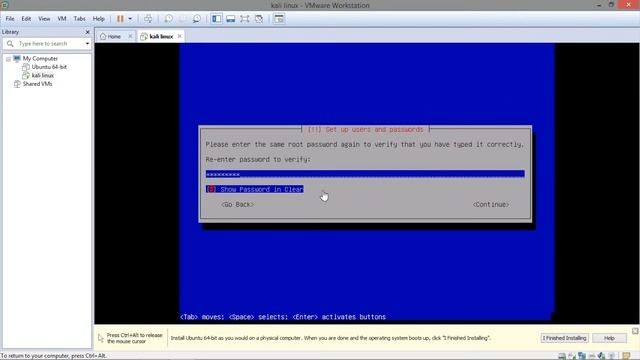The image size is (640, 360).
Task: Click the CD/DVD drive status icon
Action: (572, 356)
